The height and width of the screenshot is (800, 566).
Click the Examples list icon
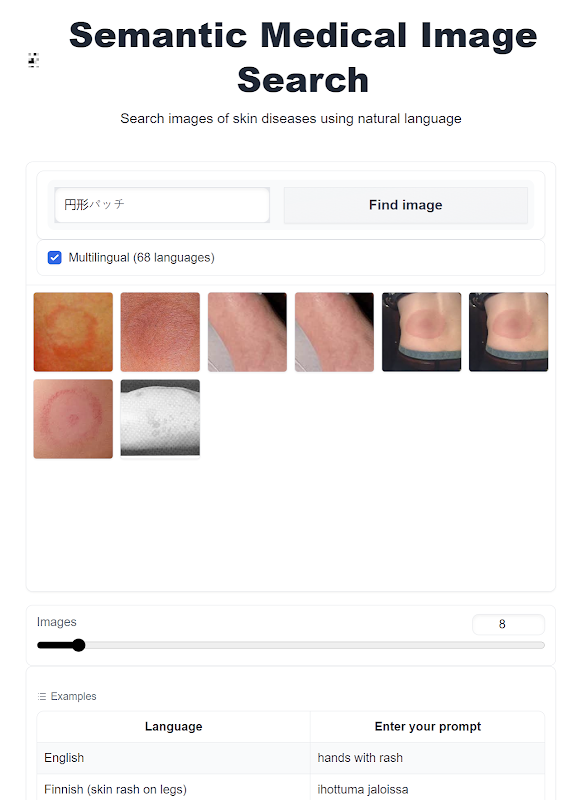tap(42, 696)
